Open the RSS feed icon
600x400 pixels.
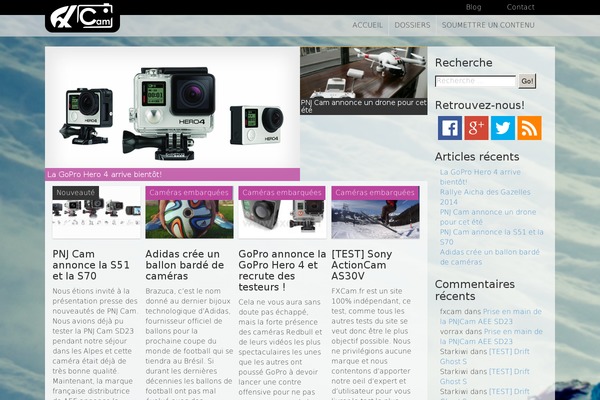coord(529,128)
